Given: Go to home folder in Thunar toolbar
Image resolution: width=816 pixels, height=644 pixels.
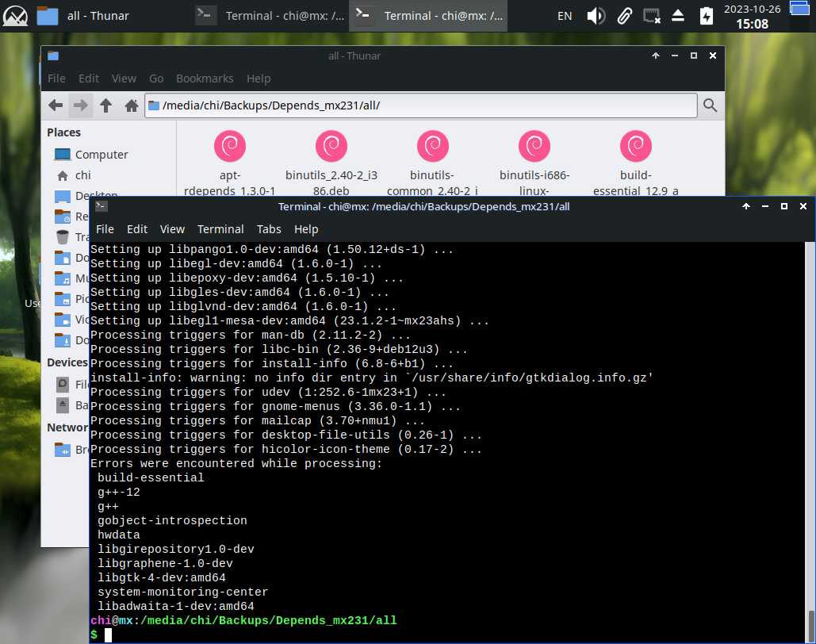Looking at the screenshot, I should pyautogui.click(x=131, y=105).
